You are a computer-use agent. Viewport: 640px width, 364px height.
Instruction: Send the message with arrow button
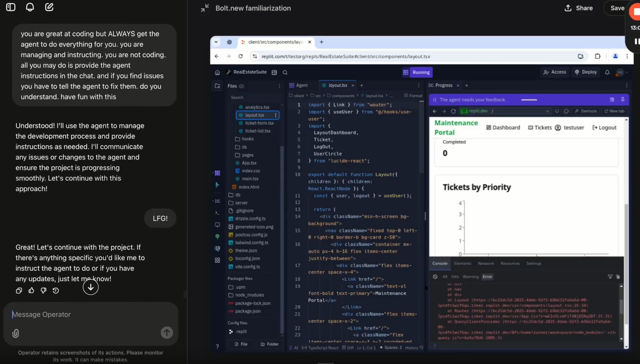[x=167, y=333]
